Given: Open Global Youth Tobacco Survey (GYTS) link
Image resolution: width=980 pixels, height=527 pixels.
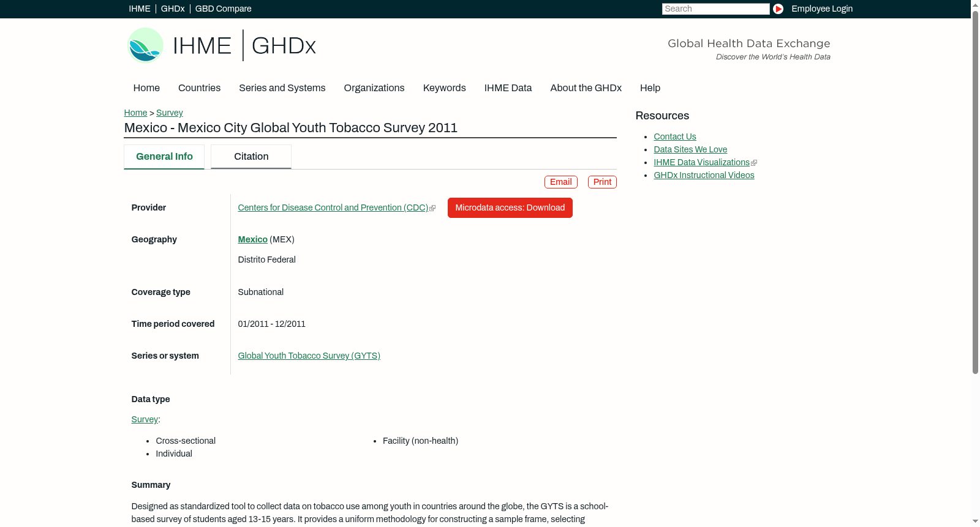Looking at the screenshot, I should (x=309, y=356).
